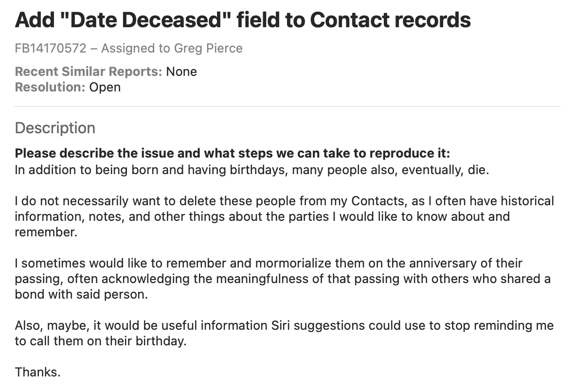Screen dimensions: 574x392
Task: Click the report title "Add Date Deceased field"
Action: click(x=243, y=20)
